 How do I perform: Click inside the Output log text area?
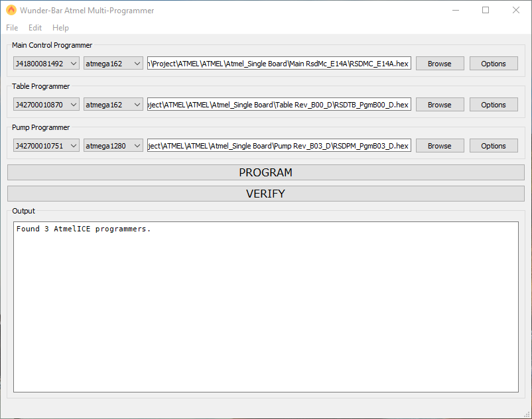pos(265,307)
